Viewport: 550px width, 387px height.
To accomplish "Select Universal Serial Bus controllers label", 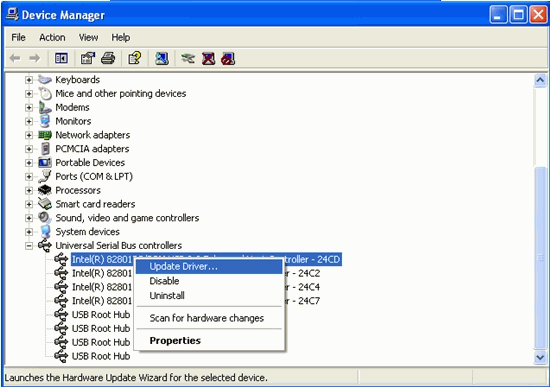I will coord(119,246).
